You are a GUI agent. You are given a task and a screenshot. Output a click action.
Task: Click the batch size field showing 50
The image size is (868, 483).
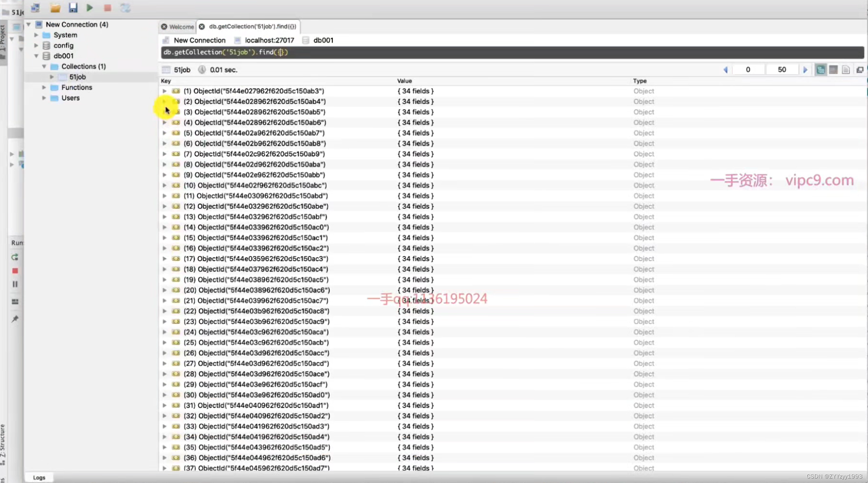click(782, 70)
